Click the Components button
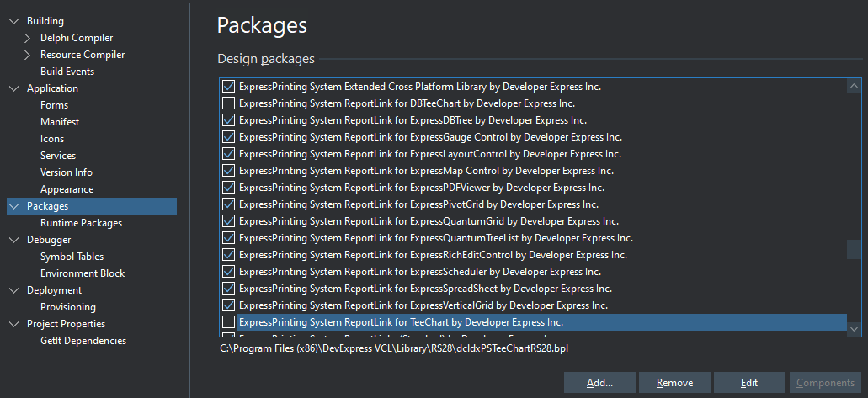 (x=825, y=383)
